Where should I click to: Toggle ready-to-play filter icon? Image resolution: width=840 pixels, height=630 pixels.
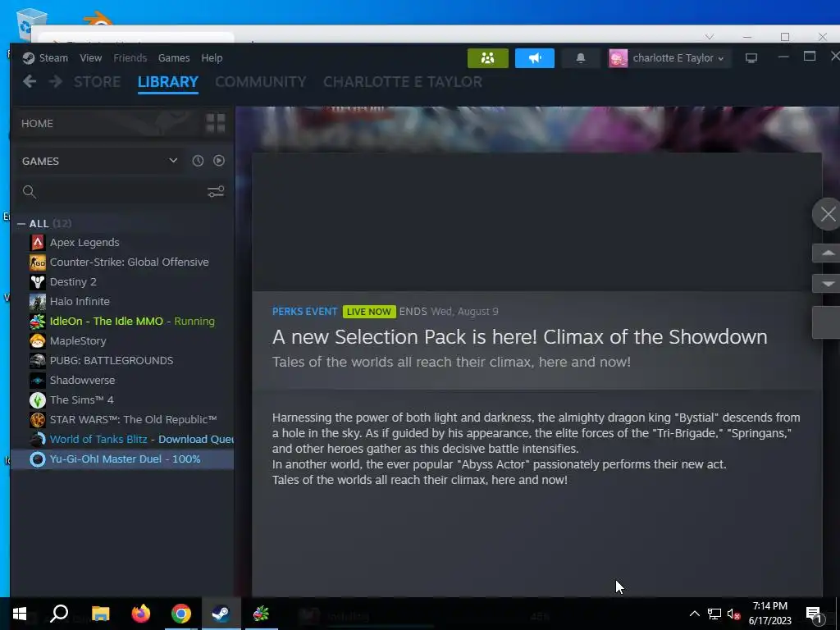coord(218,161)
